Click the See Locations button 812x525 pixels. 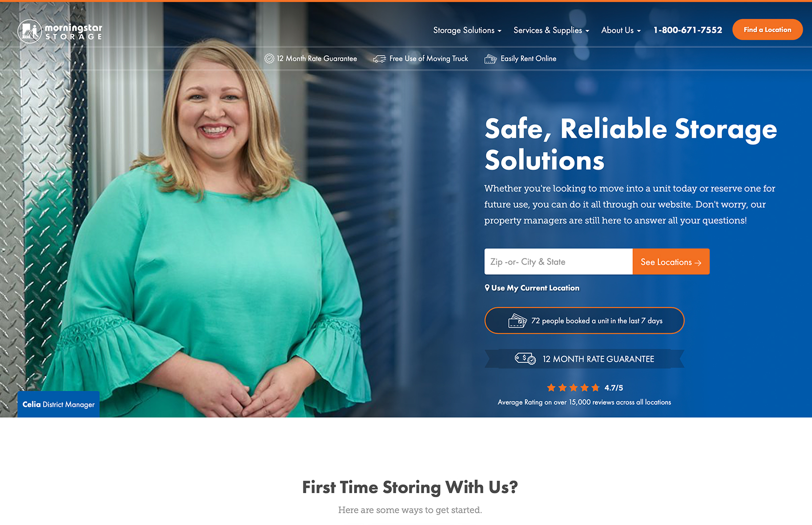click(671, 262)
